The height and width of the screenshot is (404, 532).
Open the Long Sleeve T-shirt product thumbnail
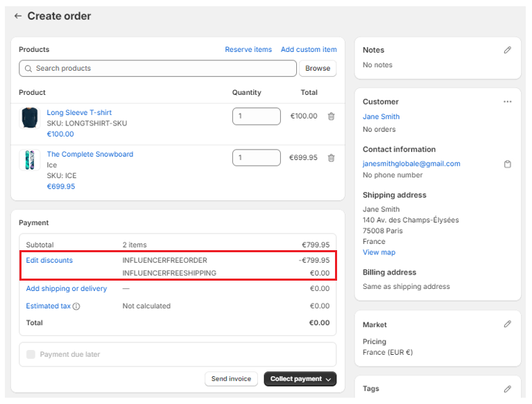(30, 118)
